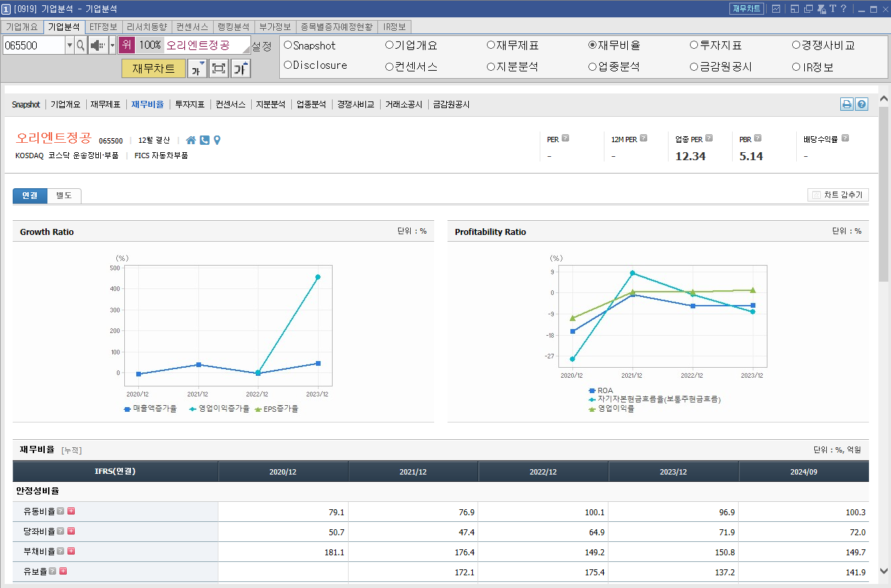Open the company homepage house icon
The image size is (891, 588).
coord(191,140)
